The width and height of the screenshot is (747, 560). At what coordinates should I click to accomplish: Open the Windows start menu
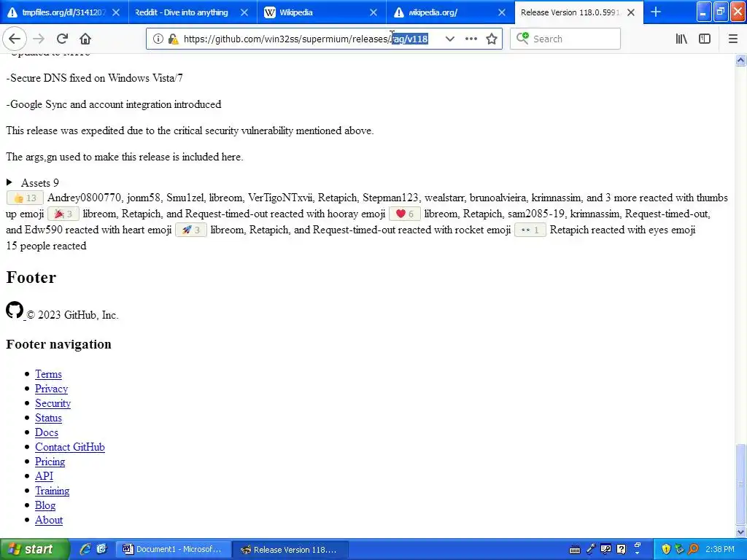tap(35, 549)
